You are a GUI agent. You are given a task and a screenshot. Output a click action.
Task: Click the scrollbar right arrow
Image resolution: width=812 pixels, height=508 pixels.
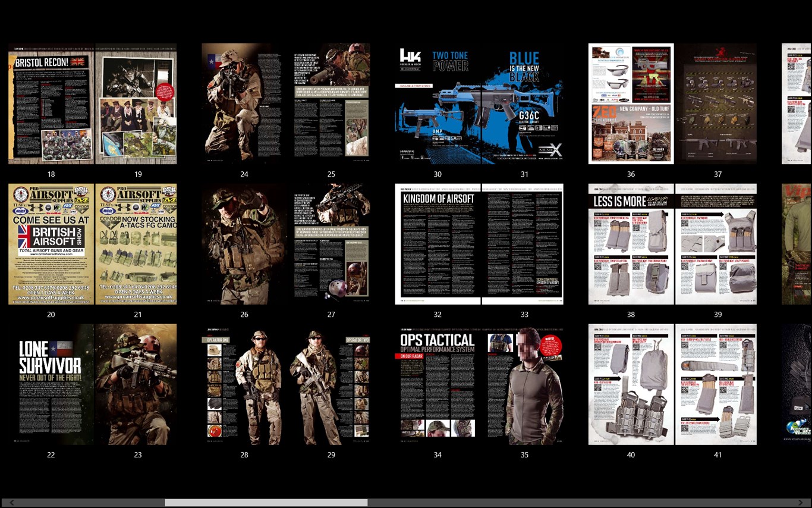point(800,503)
